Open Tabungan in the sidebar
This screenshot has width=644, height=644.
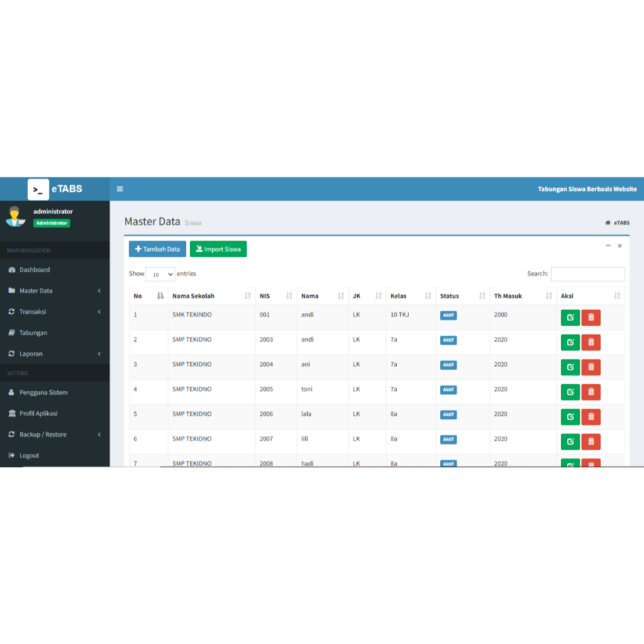coord(55,333)
